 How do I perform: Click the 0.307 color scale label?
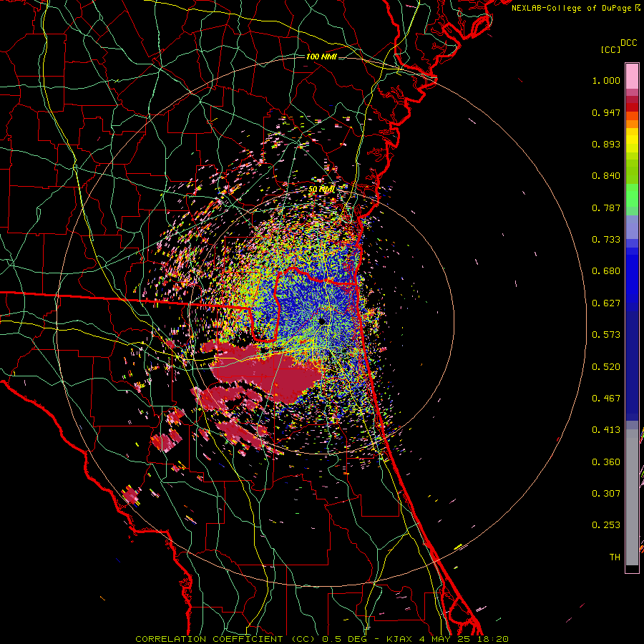(x=606, y=494)
